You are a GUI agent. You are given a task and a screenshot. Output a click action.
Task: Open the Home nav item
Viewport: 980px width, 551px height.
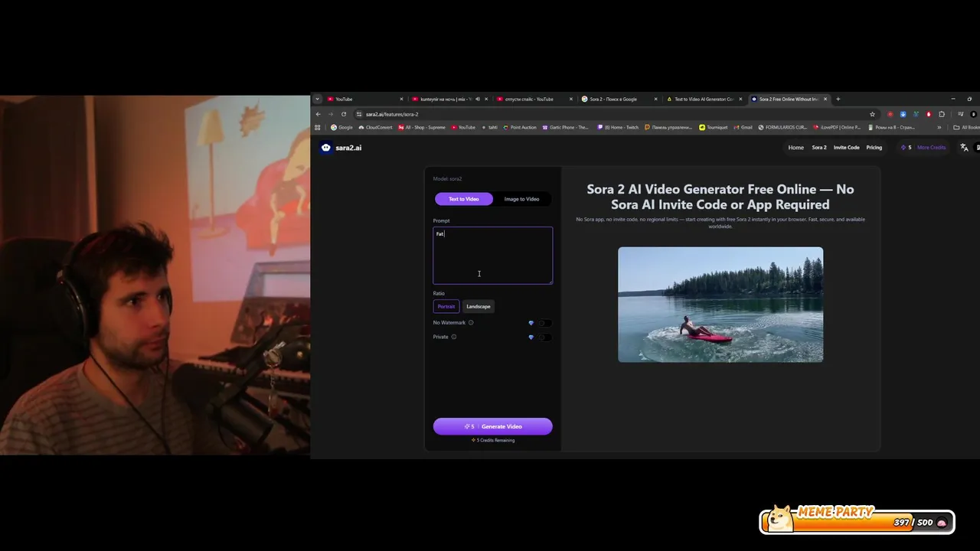point(796,148)
